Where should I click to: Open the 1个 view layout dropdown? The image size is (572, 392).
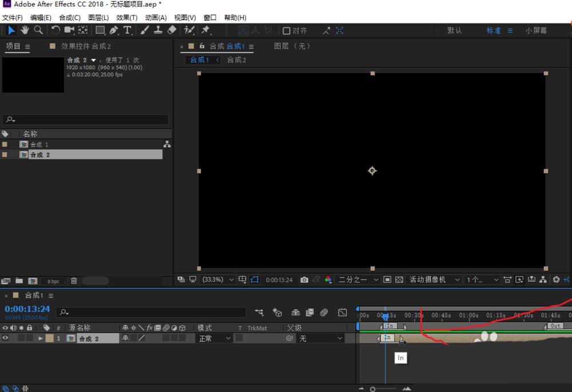coord(482,279)
